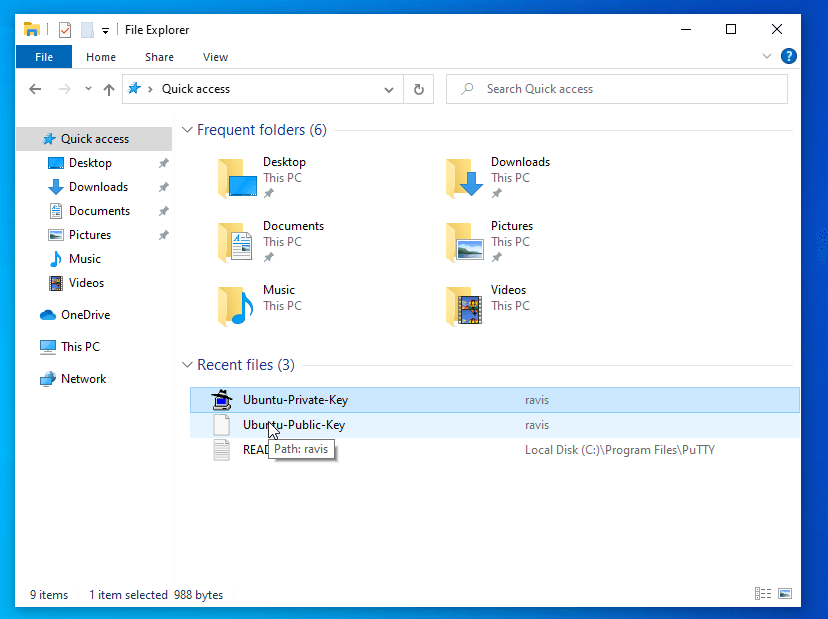The width and height of the screenshot is (828, 619).
Task: Switch to details view layout icon
Action: tap(763, 594)
